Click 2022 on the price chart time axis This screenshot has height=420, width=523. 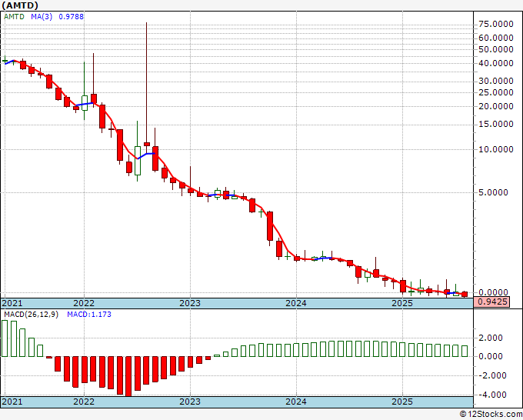point(84,303)
